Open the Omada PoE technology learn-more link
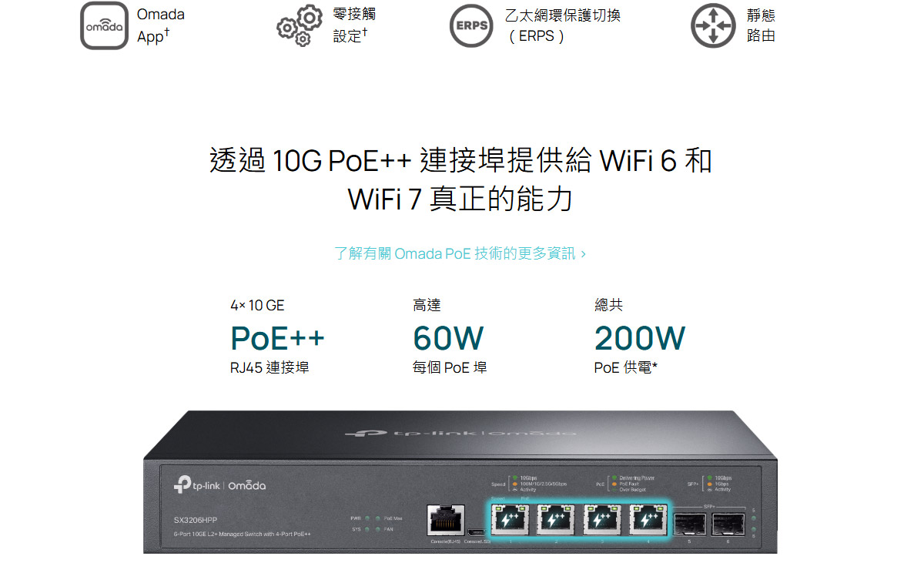Screen dimensions: 924x573 (460, 253)
